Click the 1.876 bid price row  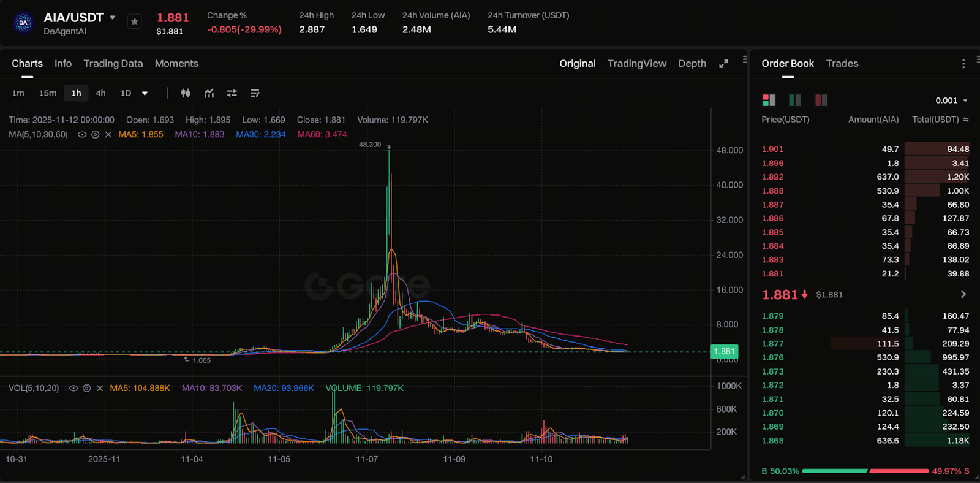coord(772,357)
